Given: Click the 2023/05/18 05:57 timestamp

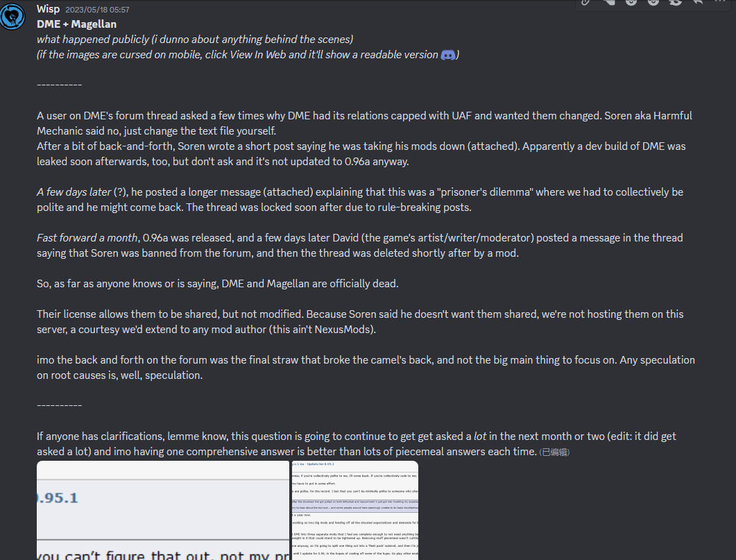Looking at the screenshot, I should point(97,10).
